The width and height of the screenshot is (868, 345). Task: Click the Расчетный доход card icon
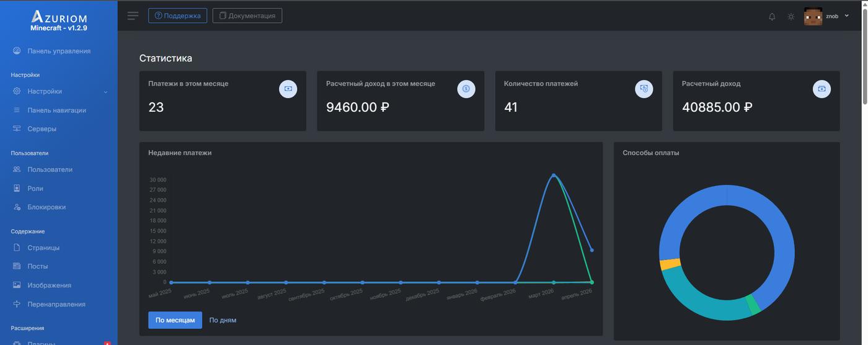pyautogui.click(x=821, y=89)
